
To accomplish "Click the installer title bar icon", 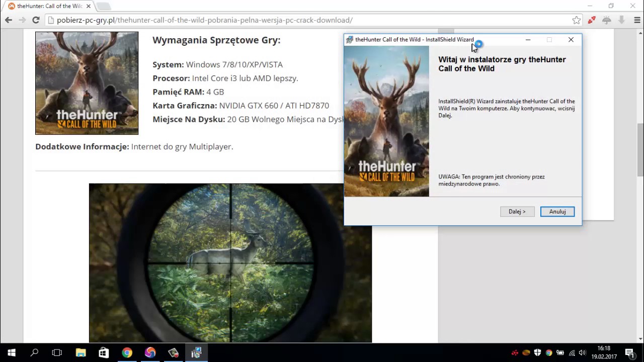I will click(349, 40).
